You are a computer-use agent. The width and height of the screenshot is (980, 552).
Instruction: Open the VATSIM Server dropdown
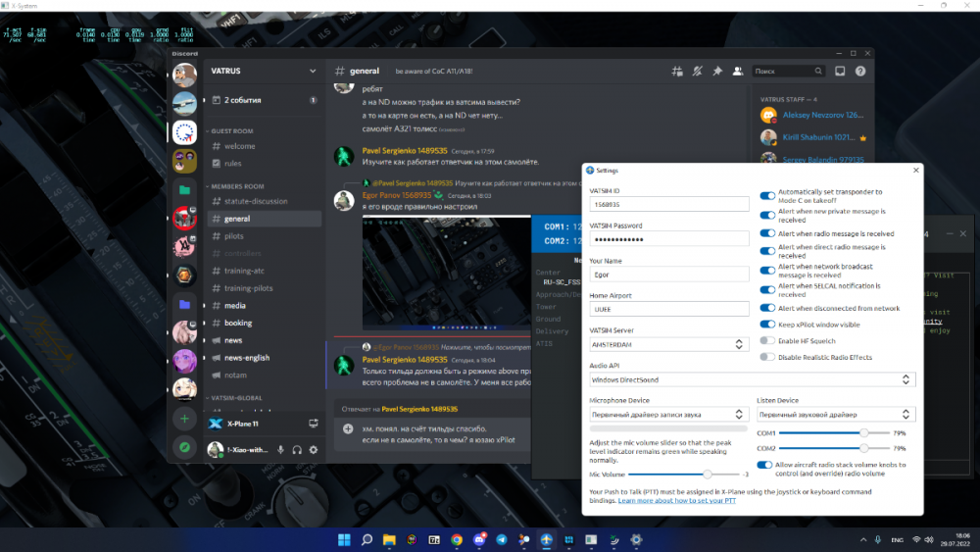[x=668, y=344]
